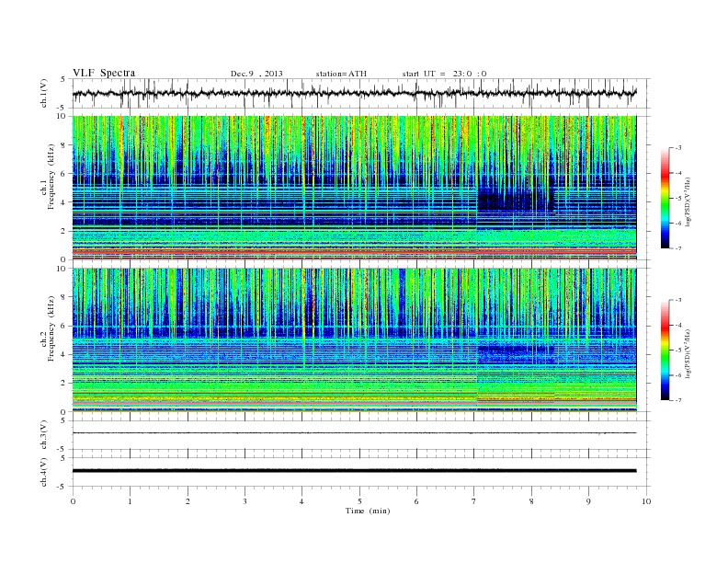Click the ch.1 colorbar top value '-3'
Image resolution: width=728 pixels, height=563 pixels.
[x=677, y=148]
